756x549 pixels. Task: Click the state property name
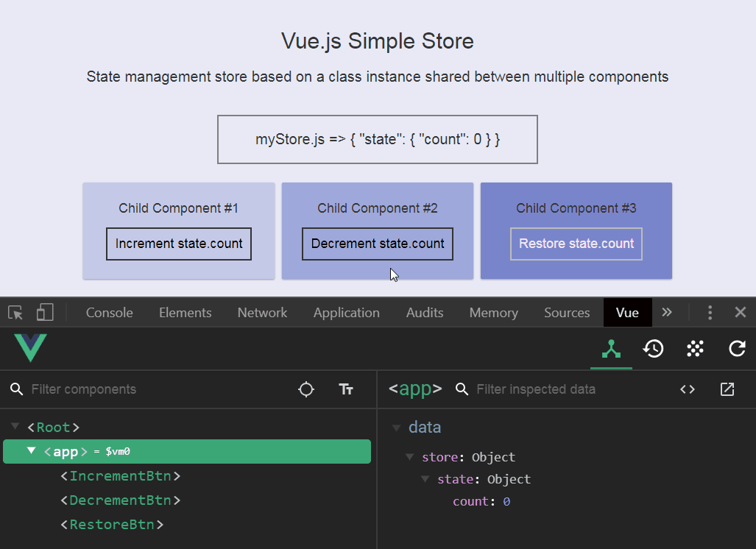[x=455, y=479]
